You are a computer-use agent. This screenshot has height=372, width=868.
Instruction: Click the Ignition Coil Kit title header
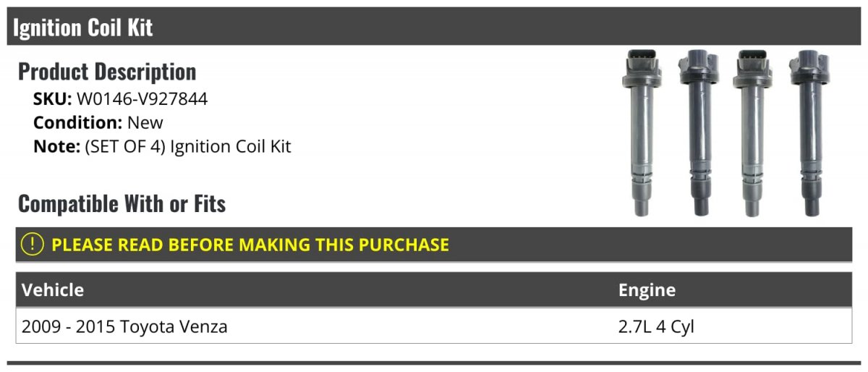(x=83, y=28)
